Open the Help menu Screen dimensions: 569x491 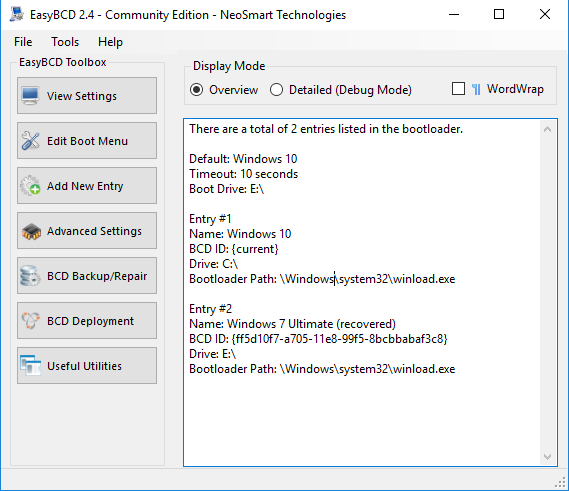pyautogui.click(x=110, y=42)
